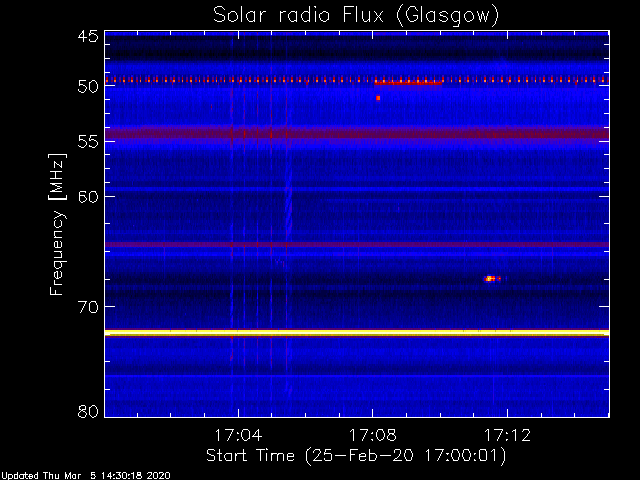Click the 17:04 time tick label
The width and height of the screenshot is (640, 480).
pos(238,435)
